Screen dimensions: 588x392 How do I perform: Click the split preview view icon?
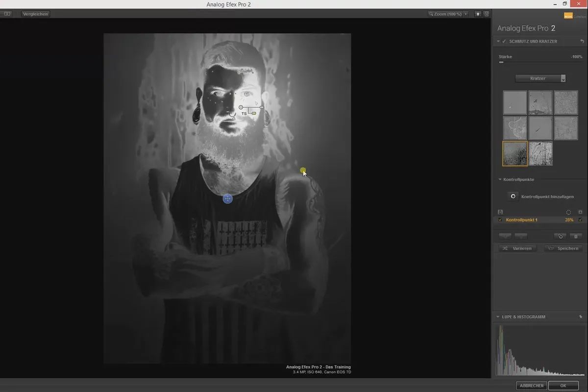click(7, 14)
